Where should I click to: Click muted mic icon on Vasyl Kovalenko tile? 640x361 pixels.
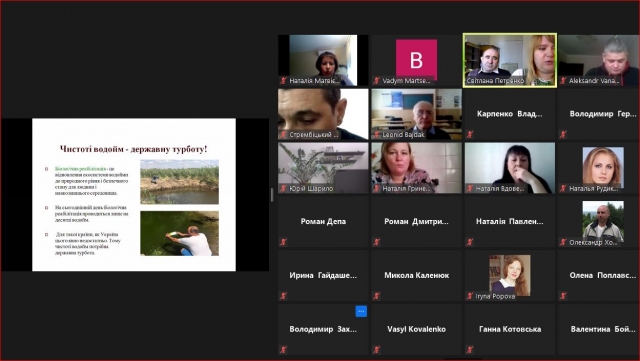[376, 350]
